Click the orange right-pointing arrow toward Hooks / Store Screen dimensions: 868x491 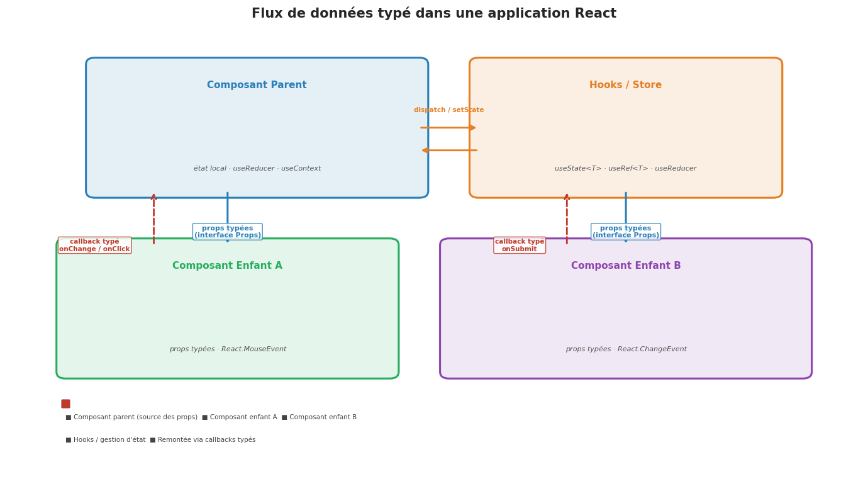coord(448,128)
